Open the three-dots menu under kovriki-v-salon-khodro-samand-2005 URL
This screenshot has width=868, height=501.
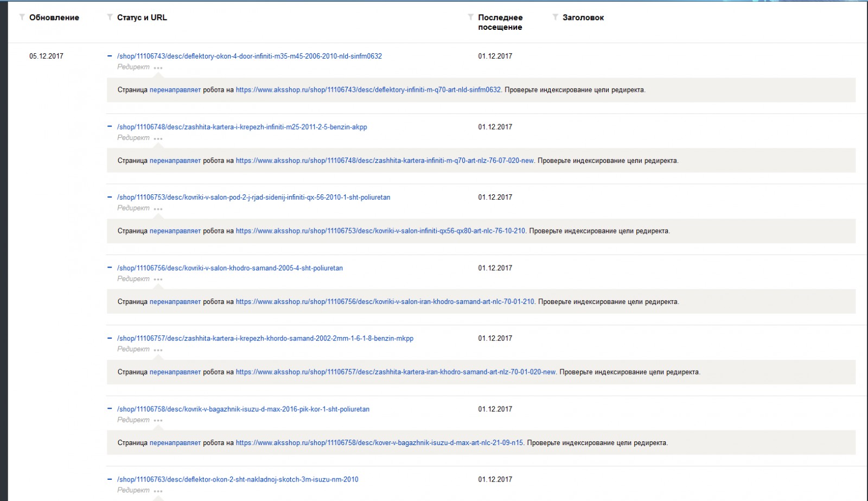[x=158, y=280]
